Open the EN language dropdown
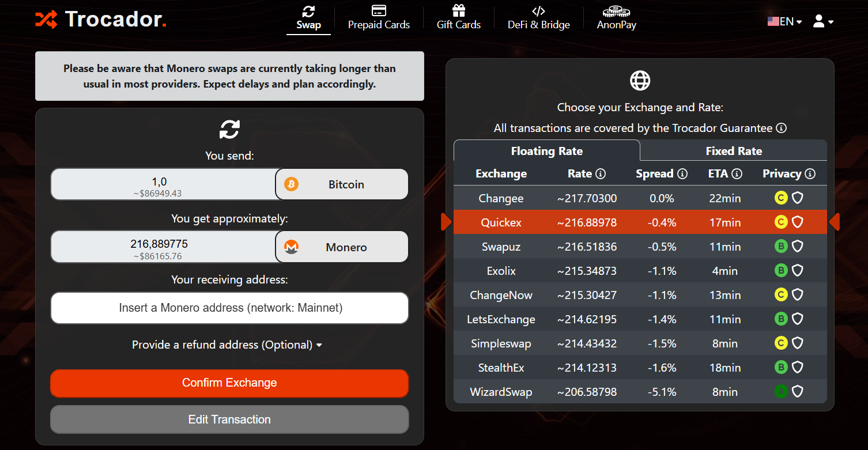Screen dimensions: 868x450 pos(784,21)
